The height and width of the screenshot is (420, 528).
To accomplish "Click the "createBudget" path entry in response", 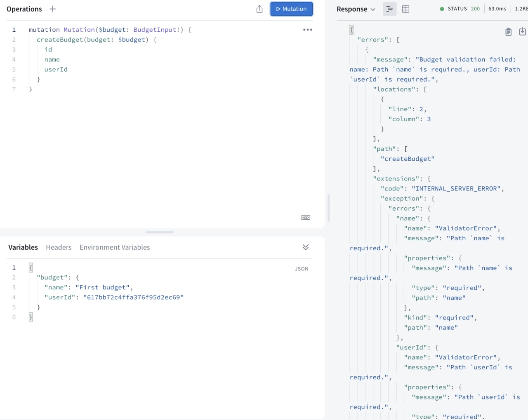I will 408,159.
